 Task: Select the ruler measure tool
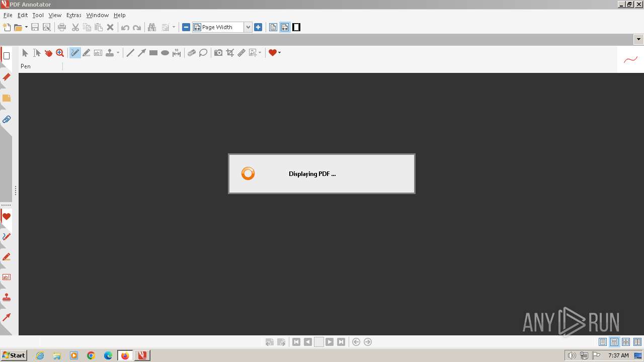[242, 53]
